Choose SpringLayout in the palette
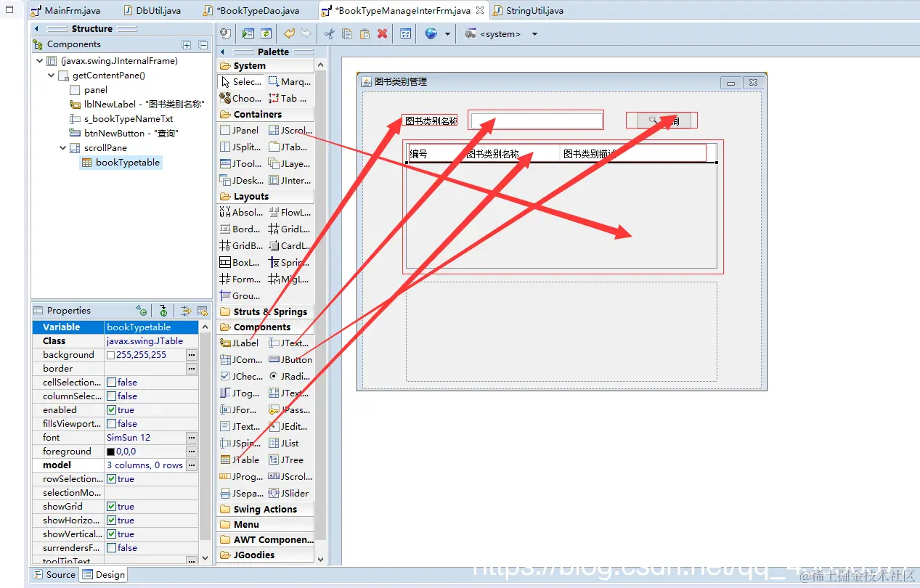 [x=290, y=263]
